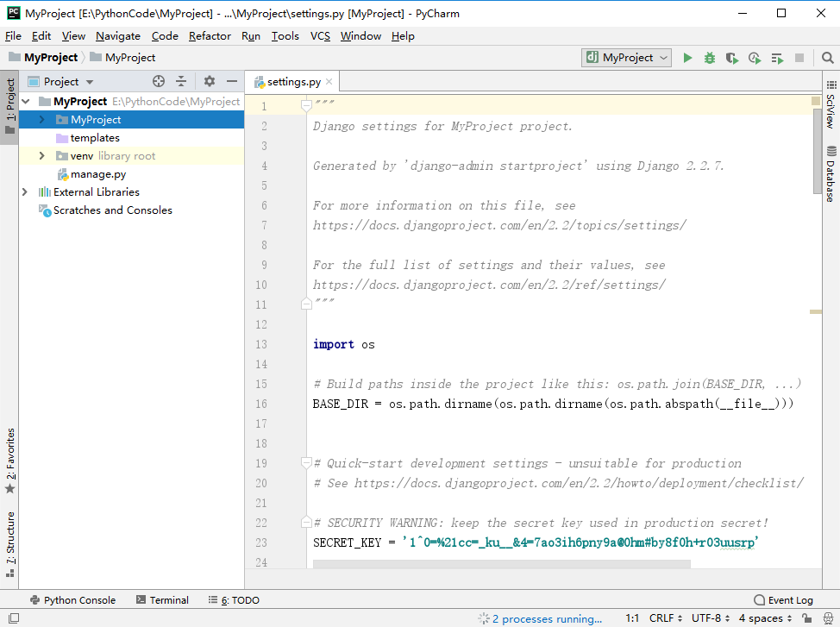Viewport: 840px width, 627px height.
Task: Expand the venv library root folder
Action: (x=41, y=156)
